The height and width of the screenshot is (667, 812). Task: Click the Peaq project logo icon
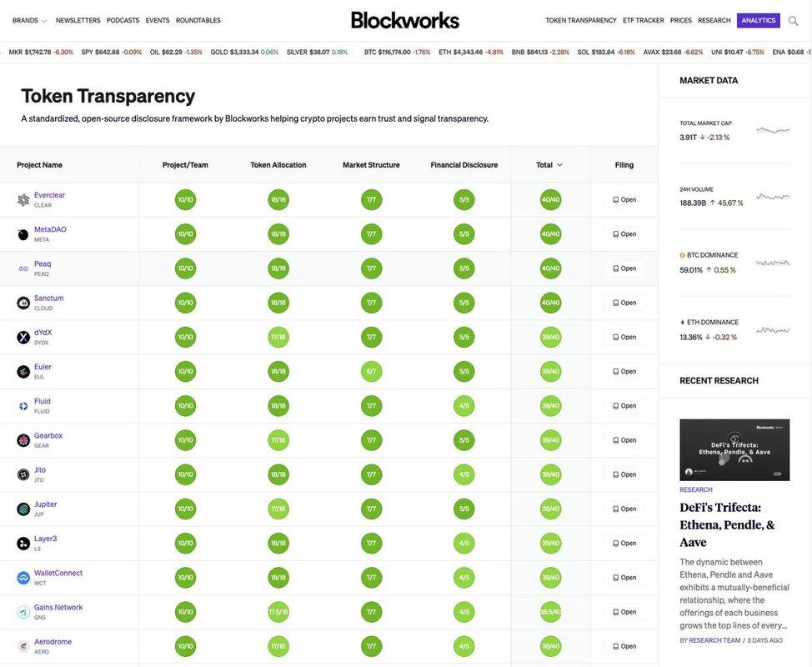[23, 268]
